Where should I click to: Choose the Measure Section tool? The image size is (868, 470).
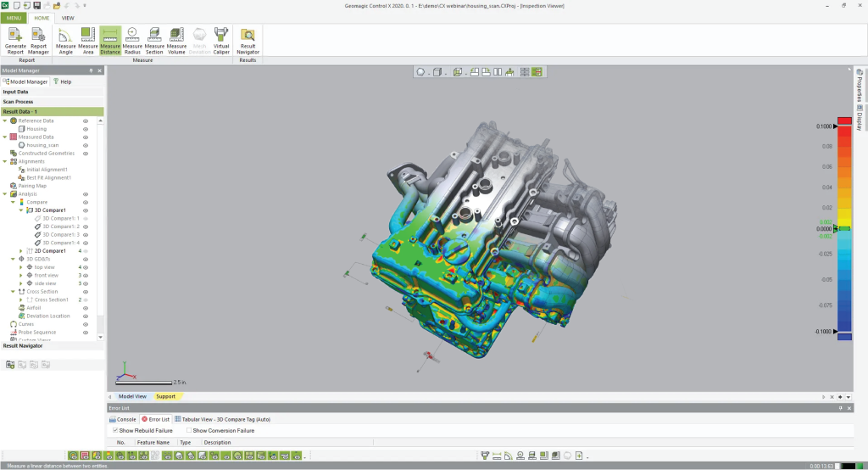pos(154,39)
